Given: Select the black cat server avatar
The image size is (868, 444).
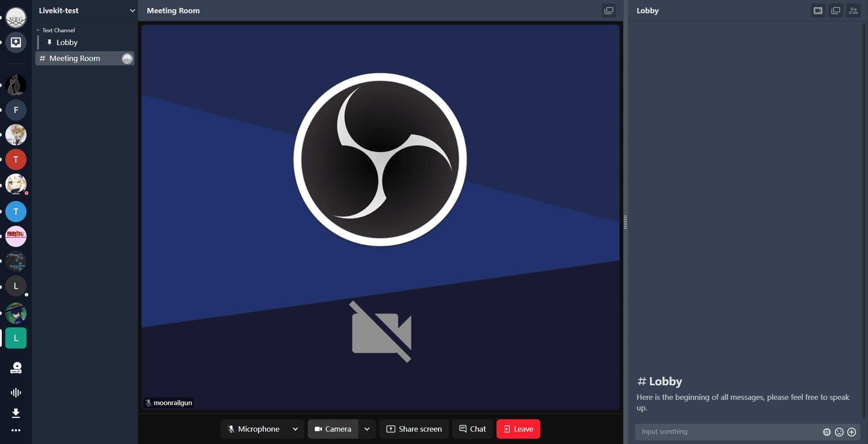Looking at the screenshot, I should click(16, 85).
